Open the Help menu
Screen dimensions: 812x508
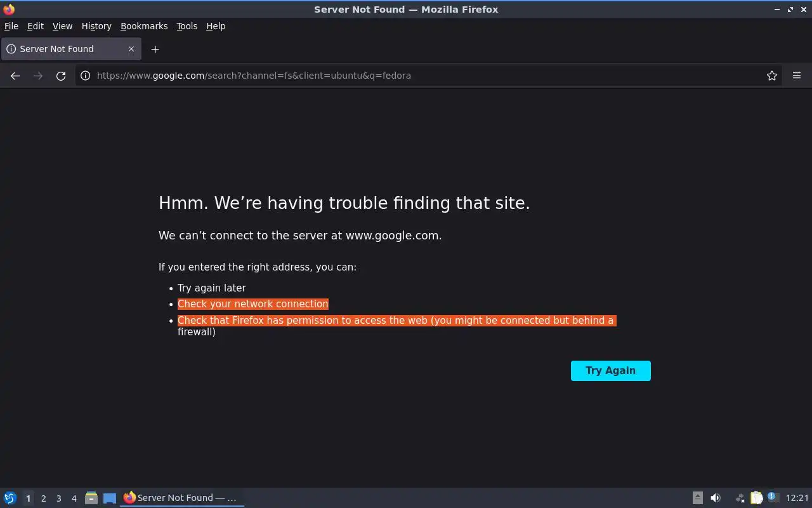click(216, 26)
